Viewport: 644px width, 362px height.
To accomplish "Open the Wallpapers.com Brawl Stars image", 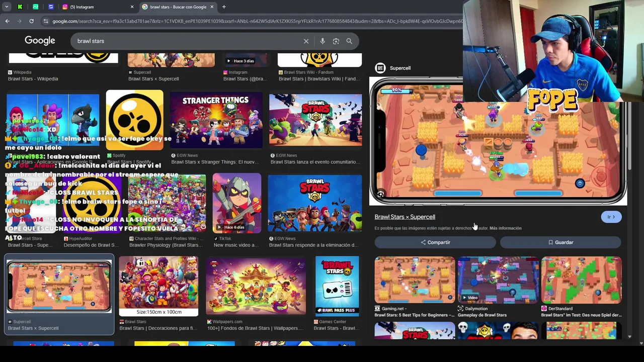I will [256, 286].
